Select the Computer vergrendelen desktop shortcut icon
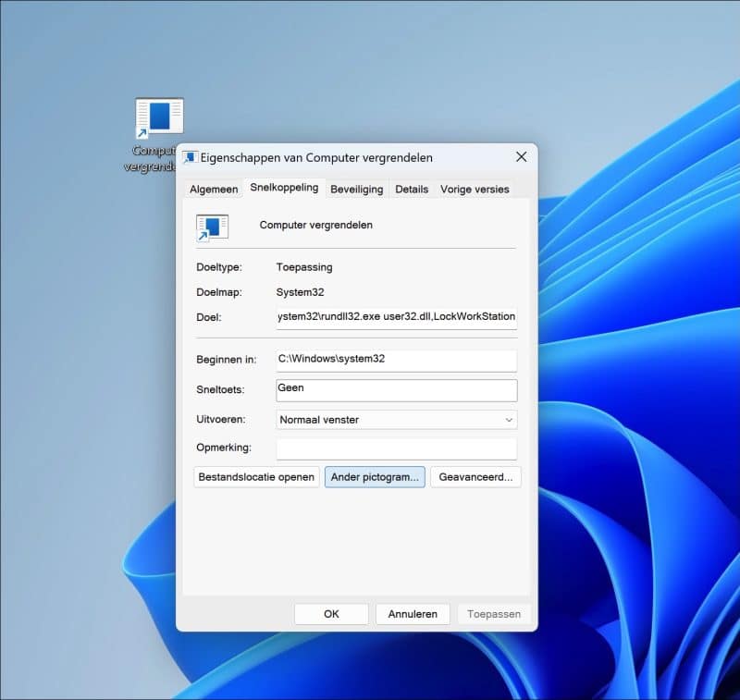The height and width of the screenshot is (700, 740). coord(159,119)
